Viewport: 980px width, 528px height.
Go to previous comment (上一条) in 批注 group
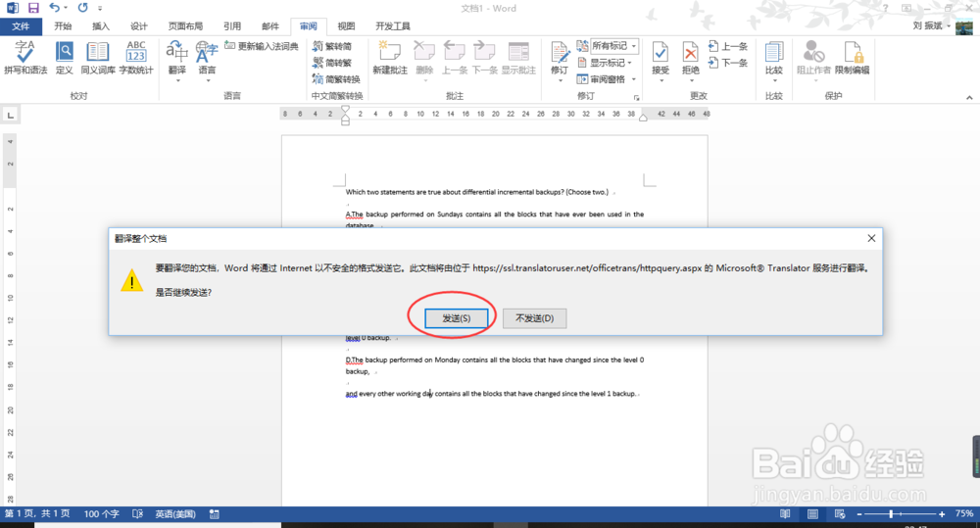[x=455, y=58]
